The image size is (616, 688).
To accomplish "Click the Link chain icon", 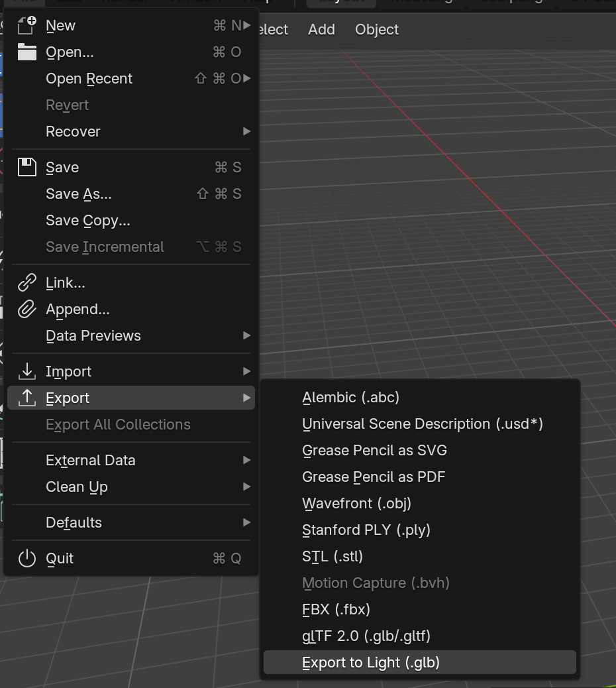I will click(26, 282).
